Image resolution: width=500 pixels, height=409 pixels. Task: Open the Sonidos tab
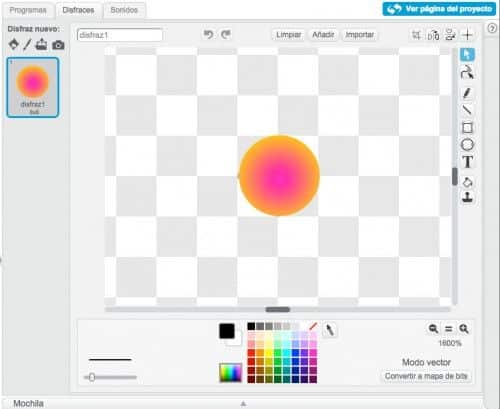pos(124,10)
